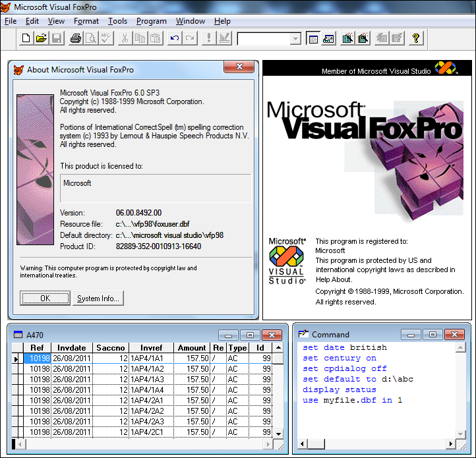Viewport: 476px width, 458px height.
Task: Click the record pointer marker of first row
Action: [x=16, y=358]
